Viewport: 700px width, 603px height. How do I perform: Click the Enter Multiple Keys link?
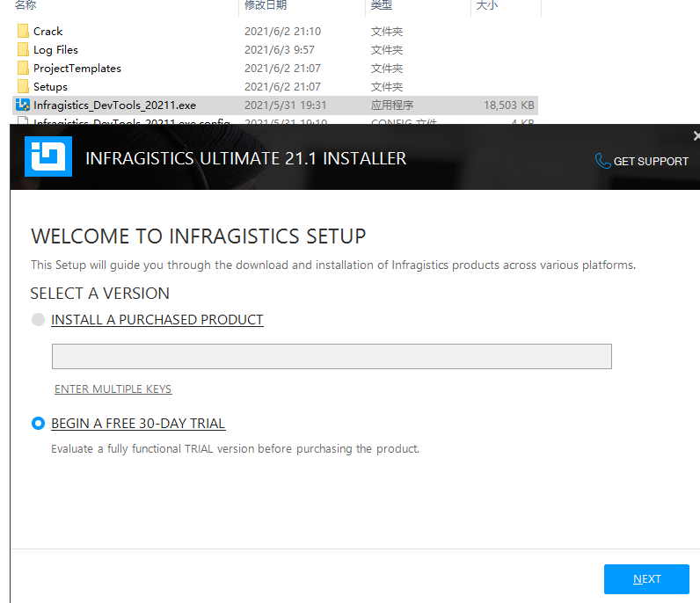click(x=113, y=389)
